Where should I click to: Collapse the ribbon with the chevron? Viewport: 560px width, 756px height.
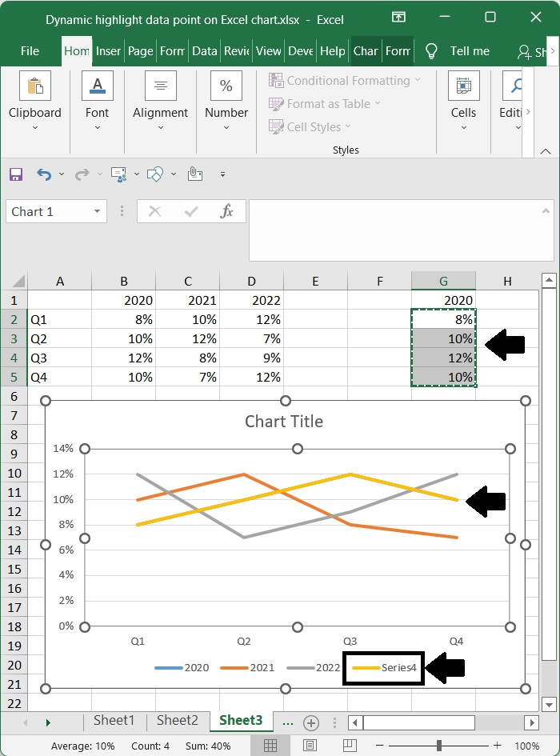(546, 151)
